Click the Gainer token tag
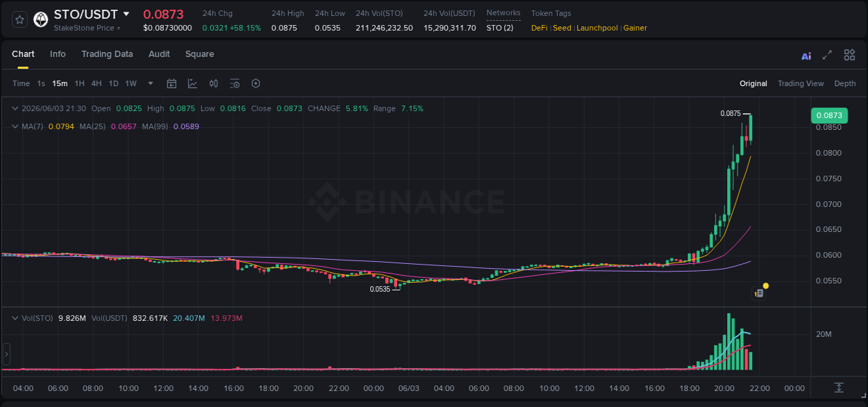Image resolution: width=868 pixels, height=407 pixels. pyautogui.click(x=635, y=28)
